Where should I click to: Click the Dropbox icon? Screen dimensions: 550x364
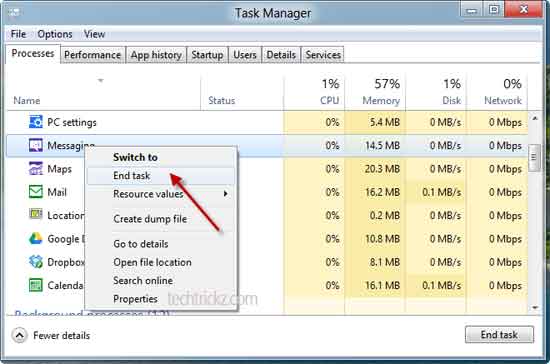coord(35,262)
